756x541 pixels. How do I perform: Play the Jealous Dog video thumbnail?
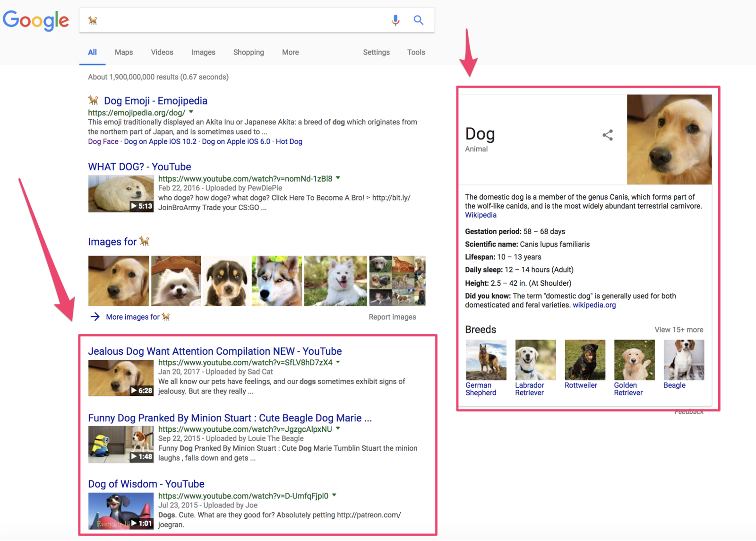click(121, 378)
